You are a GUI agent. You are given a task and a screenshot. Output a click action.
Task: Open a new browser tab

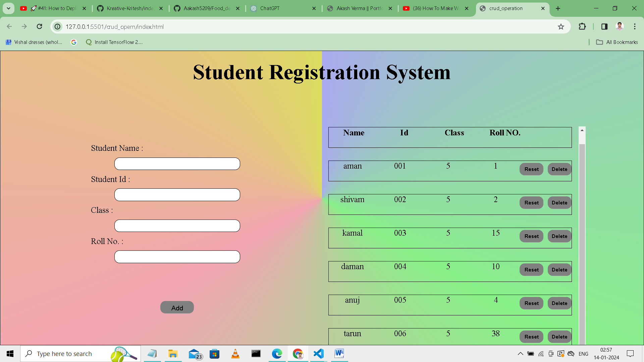558,8
